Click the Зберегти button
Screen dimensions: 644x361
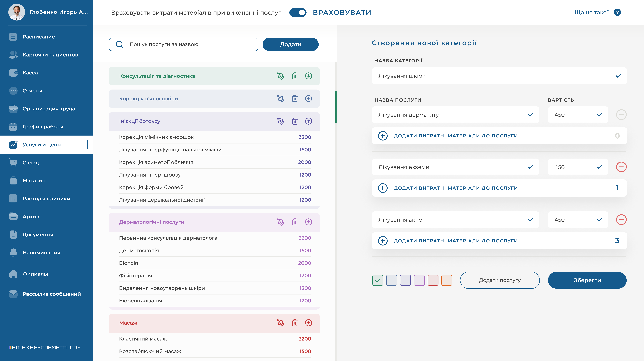587,280
